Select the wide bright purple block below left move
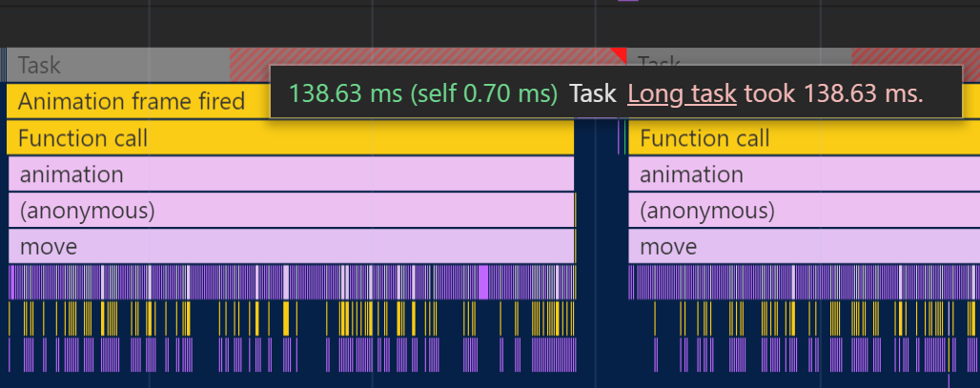This screenshot has height=388, width=980. (483, 282)
